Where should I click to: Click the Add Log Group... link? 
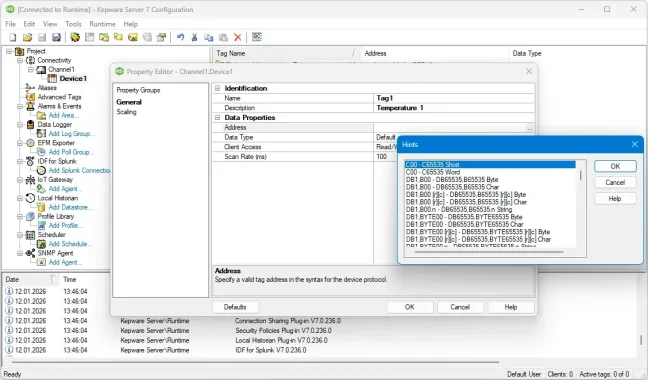[71, 133]
